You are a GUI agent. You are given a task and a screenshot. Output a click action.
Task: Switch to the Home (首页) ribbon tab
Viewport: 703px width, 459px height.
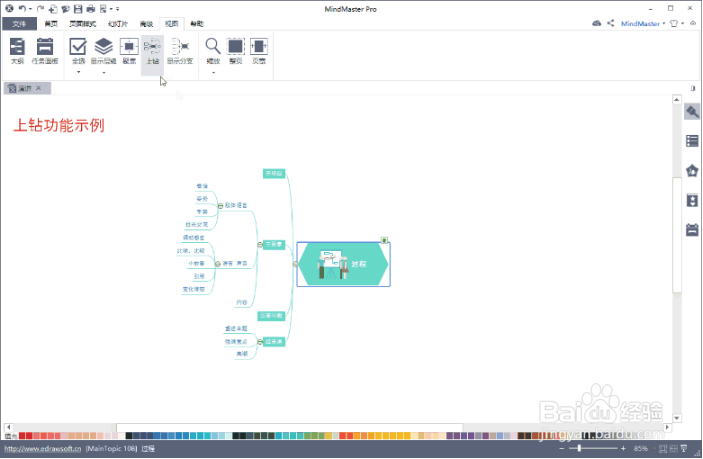tap(51, 24)
